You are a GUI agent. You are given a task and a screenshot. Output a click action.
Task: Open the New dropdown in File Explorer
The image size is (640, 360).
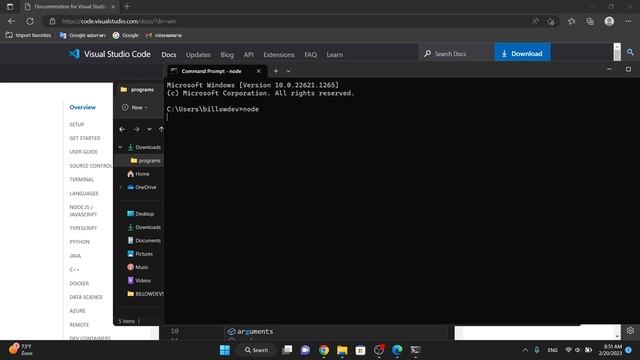(135, 107)
